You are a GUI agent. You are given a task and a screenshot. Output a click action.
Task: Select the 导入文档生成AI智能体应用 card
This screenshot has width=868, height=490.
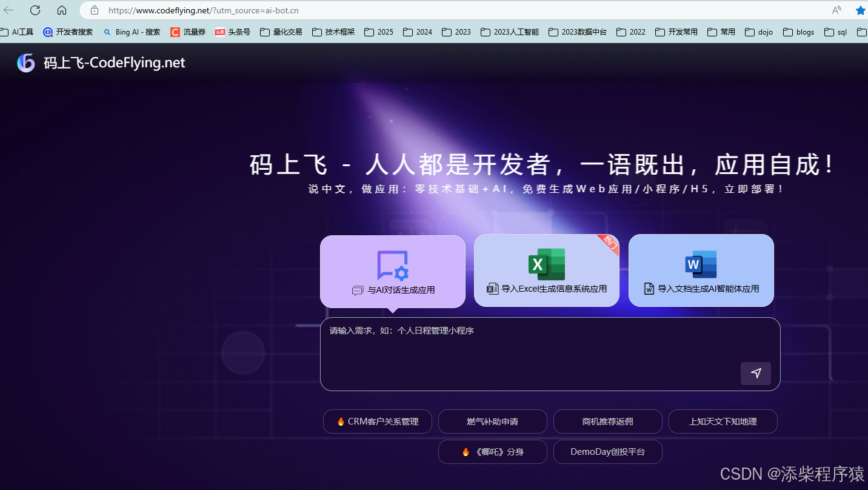[x=701, y=270]
